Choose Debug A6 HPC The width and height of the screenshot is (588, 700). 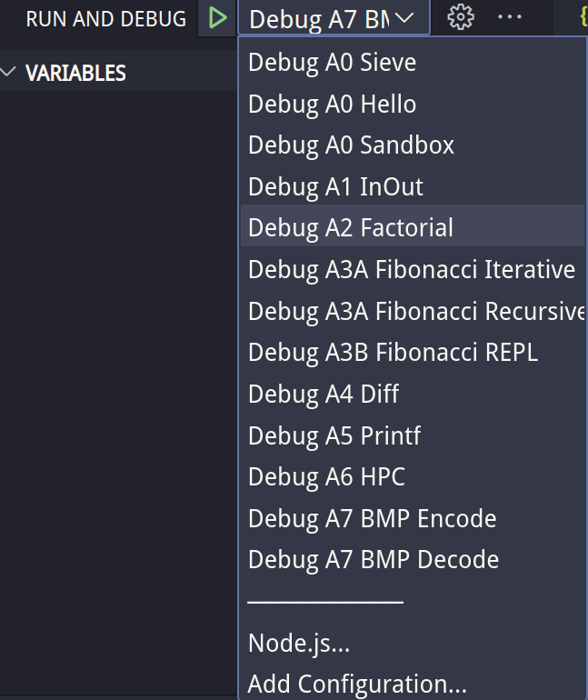tap(326, 477)
